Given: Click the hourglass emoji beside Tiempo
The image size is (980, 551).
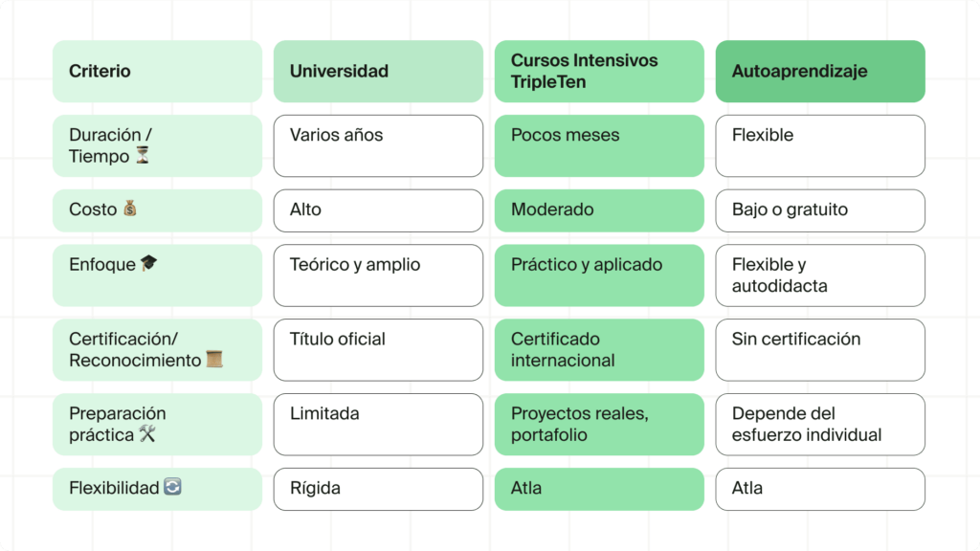Looking at the screenshot, I should (143, 154).
